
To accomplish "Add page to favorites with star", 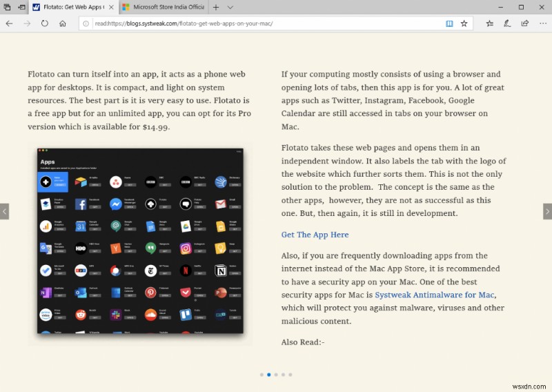I will click(x=464, y=23).
